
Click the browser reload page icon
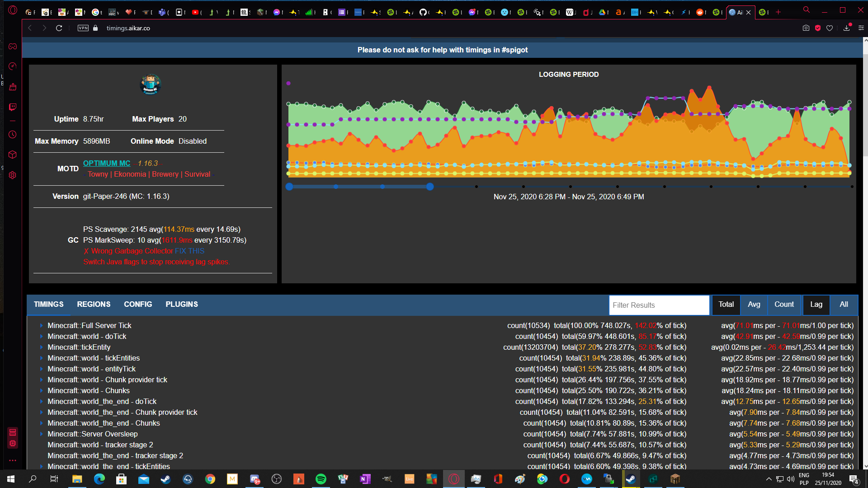tap(59, 28)
